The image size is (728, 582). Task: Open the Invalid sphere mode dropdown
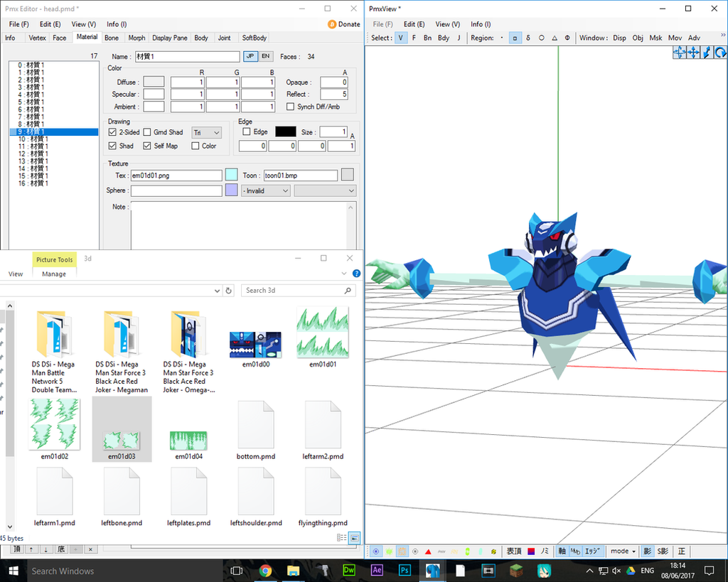[266, 190]
